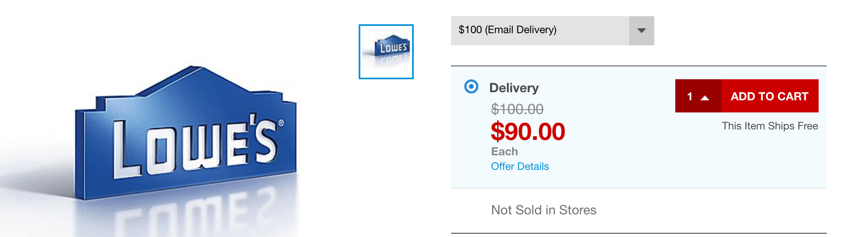Click the large Lowe's gift card image
Image resolution: width=868 pixels, height=237 pixels.
tap(186, 133)
